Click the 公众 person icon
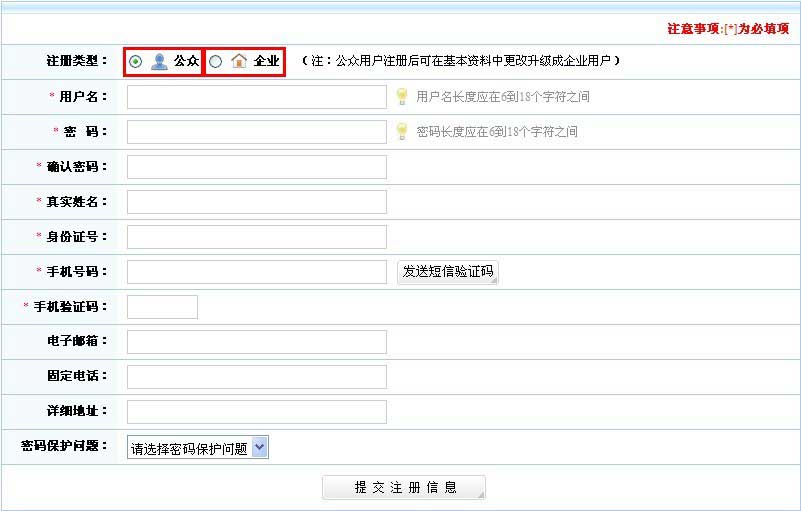The image size is (801, 511). (x=159, y=62)
